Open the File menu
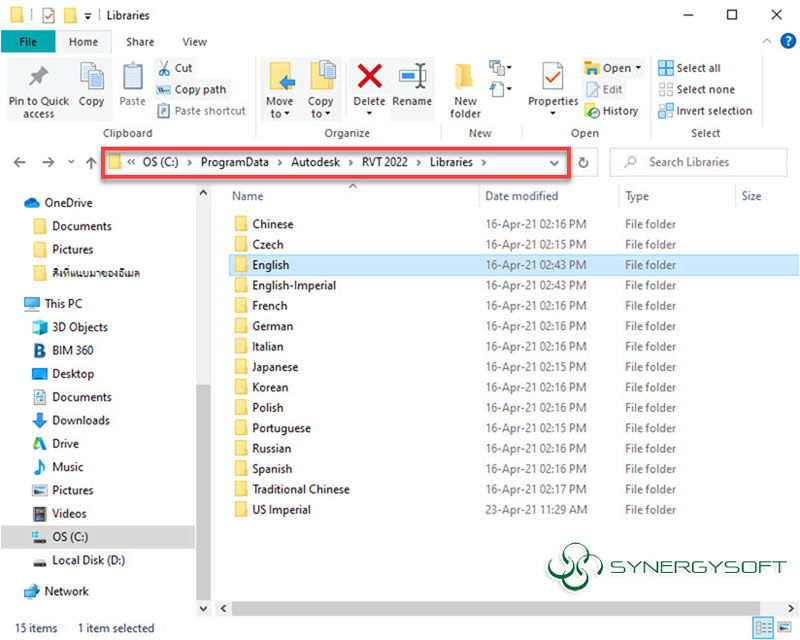Viewport: 800px width, 640px height. pyautogui.click(x=28, y=42)
